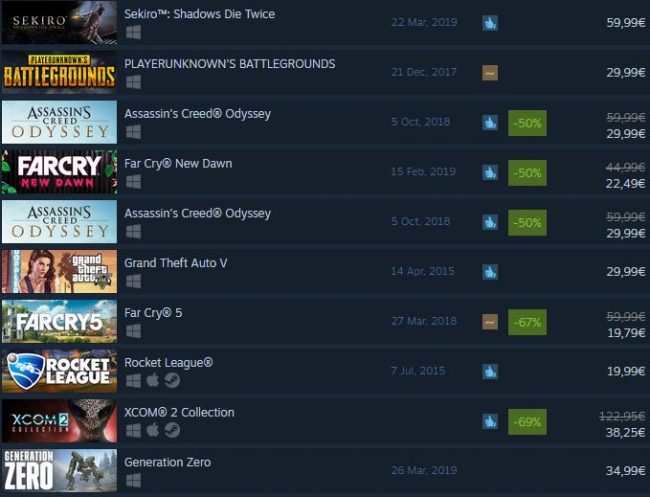Select the Rocket League capsule thumbnail
Viewport: 650px width, 497px height.
click(59, 371)
